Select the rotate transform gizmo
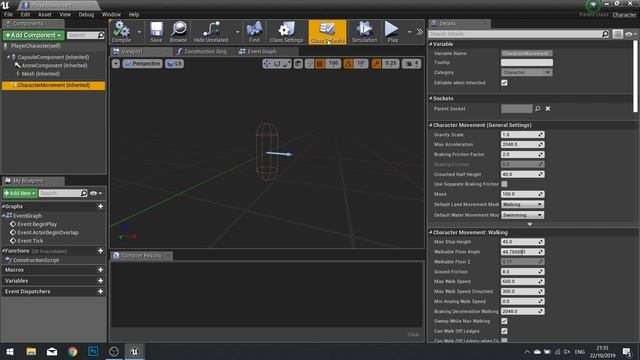This screenshot has width=640, height=360. pyautogui.click(x=277, y=64)
